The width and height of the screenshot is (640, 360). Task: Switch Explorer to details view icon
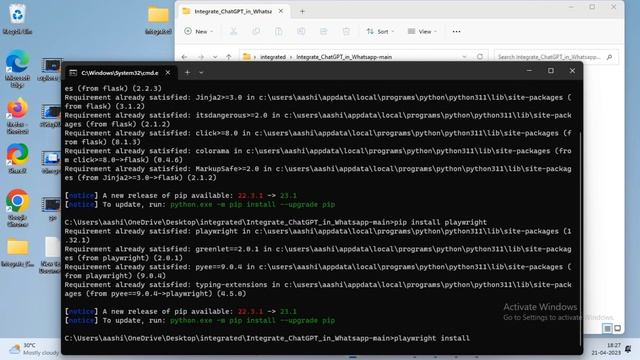pyautogui.click(x=607, y=328)
